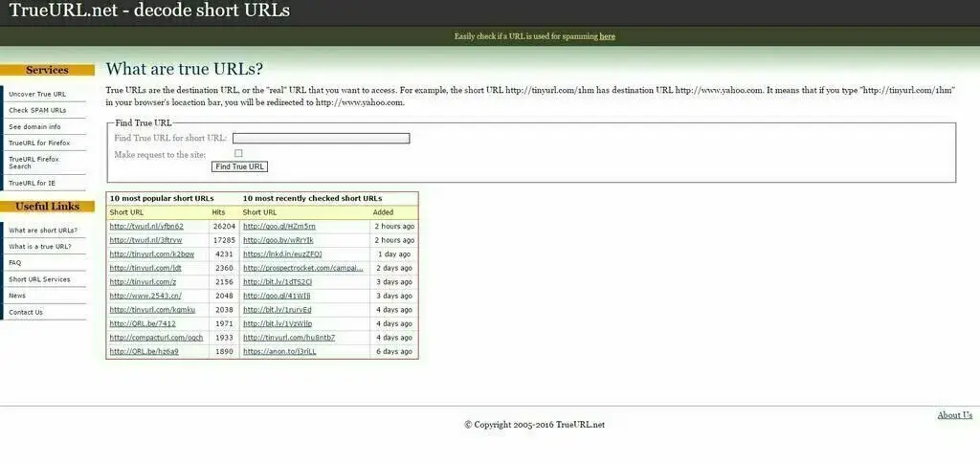
Task: Open the bit.ly/1VzWilp recent link
Action: tap(278, 323)
